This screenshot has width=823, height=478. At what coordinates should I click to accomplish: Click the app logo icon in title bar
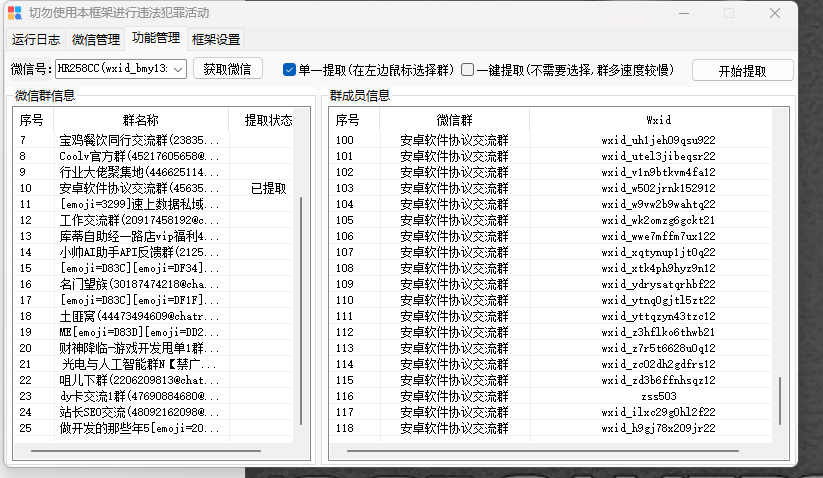coord(14,14)
